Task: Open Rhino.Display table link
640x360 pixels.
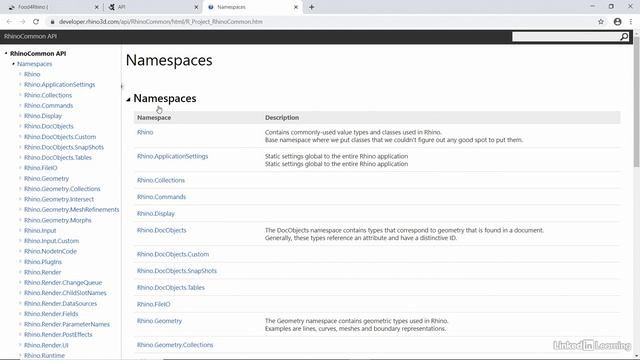Action: pos(156,213)
